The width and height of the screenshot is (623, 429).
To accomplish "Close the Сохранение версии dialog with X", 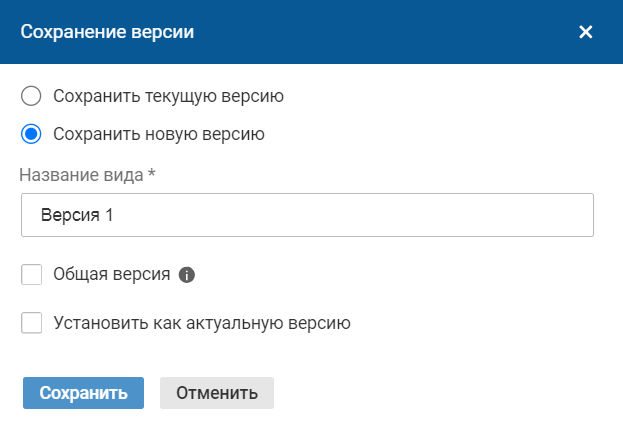I will (x=586, y=32).
